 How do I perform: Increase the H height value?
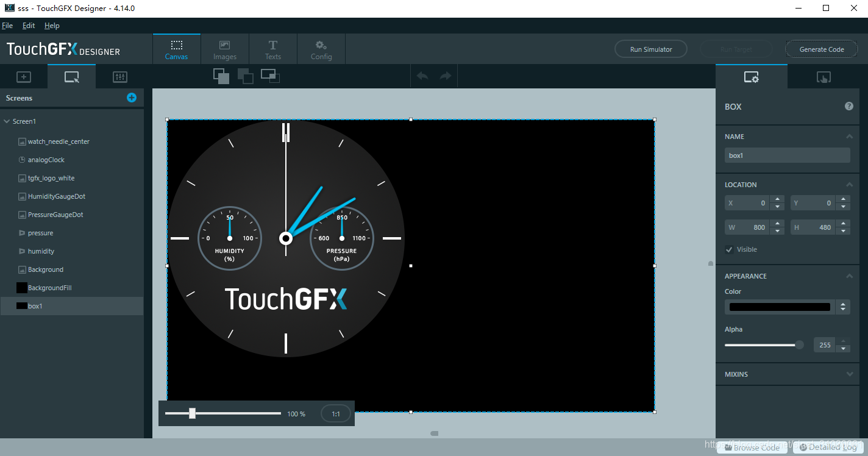(x=843, y=224)
